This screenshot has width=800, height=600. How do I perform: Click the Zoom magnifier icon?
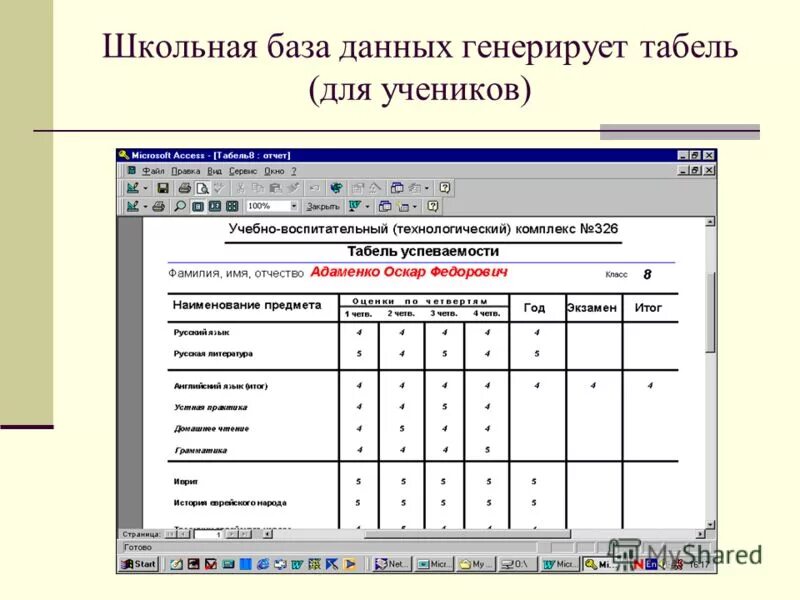click(180, 206)
